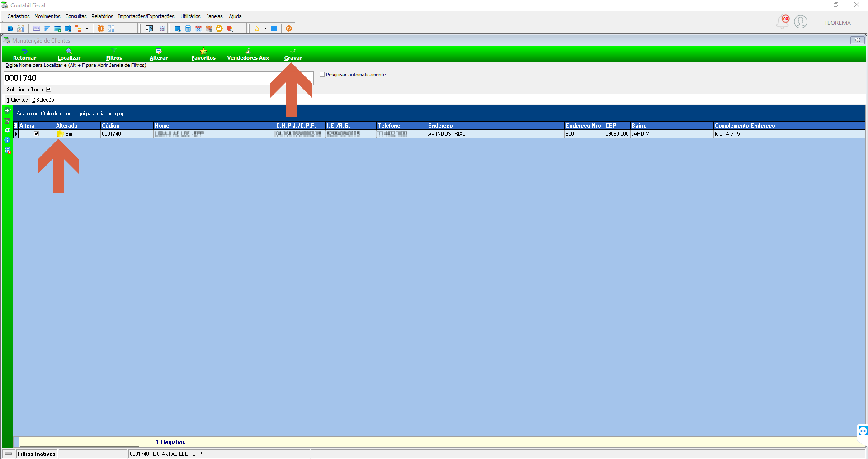This screenshot has width=868, height=459.
Task: Click the calendar with gear toolbar icon
Action: (x=209, y=28)
